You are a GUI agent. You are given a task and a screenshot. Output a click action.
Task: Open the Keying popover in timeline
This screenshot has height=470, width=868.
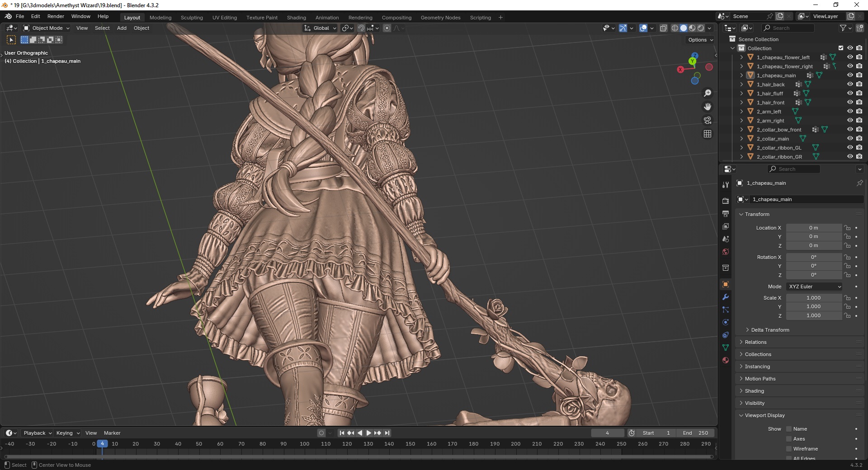pos(68,433)
